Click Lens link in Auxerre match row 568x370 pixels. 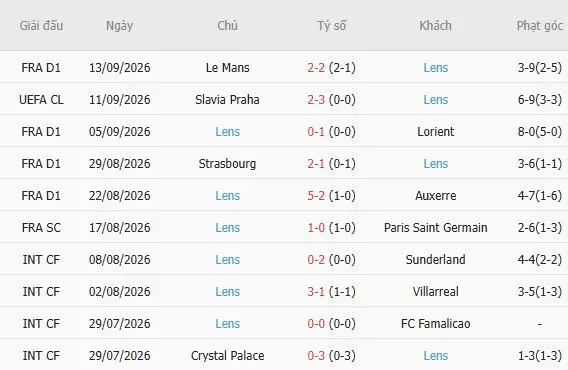(227, 196)
